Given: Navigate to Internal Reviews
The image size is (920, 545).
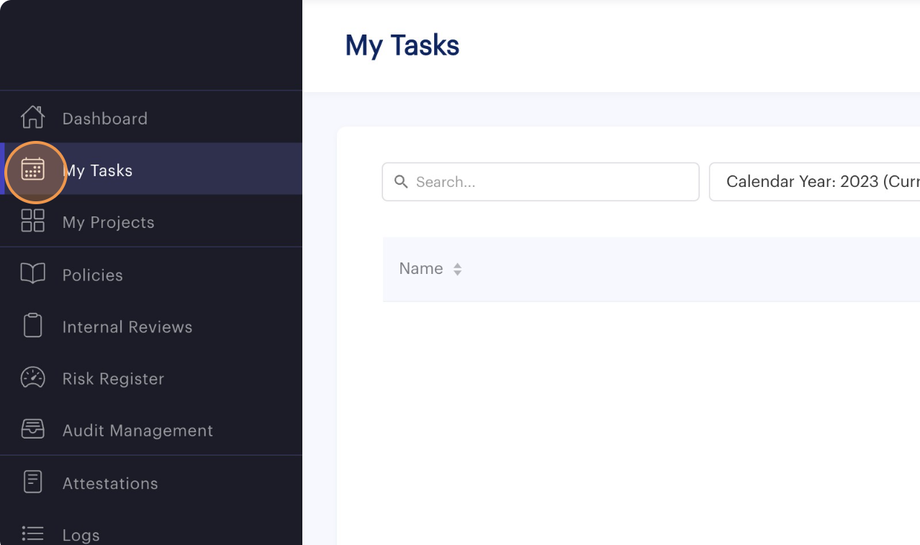Looking at the screenshot, I should pyautogui.click(x=127, y=327).
